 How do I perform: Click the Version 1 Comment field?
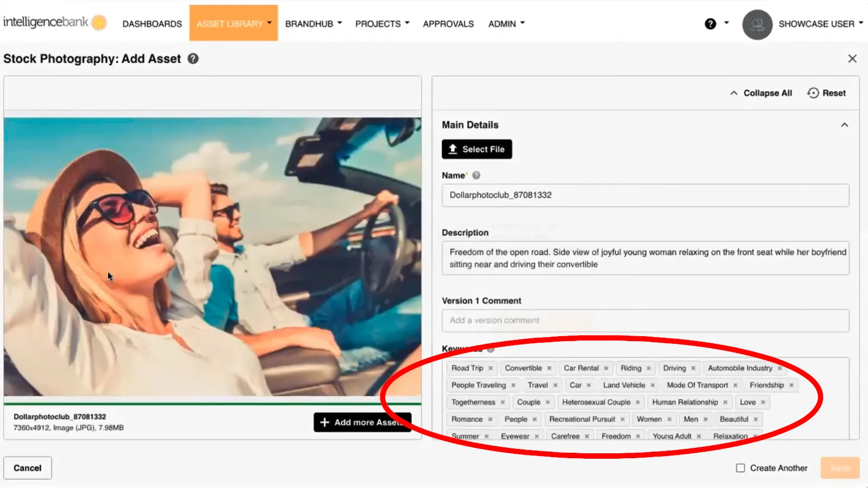[x=646, y=320]
